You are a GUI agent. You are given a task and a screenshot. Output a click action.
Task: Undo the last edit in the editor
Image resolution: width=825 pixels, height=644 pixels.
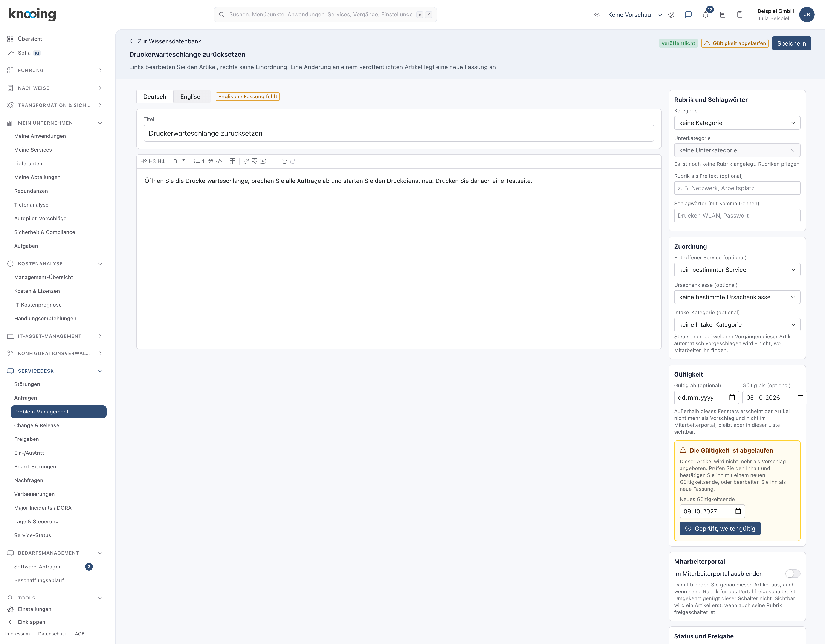point(285,161)
